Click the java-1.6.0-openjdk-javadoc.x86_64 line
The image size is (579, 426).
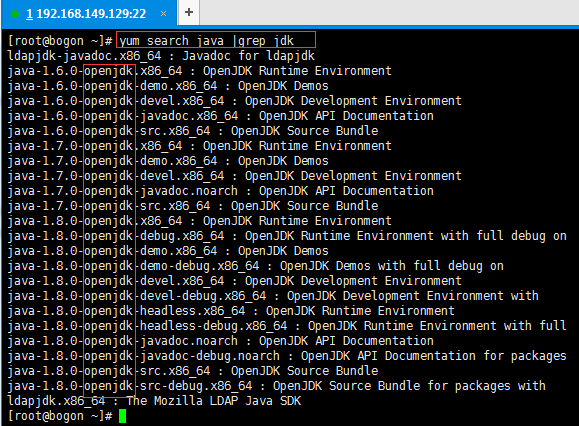220,116
